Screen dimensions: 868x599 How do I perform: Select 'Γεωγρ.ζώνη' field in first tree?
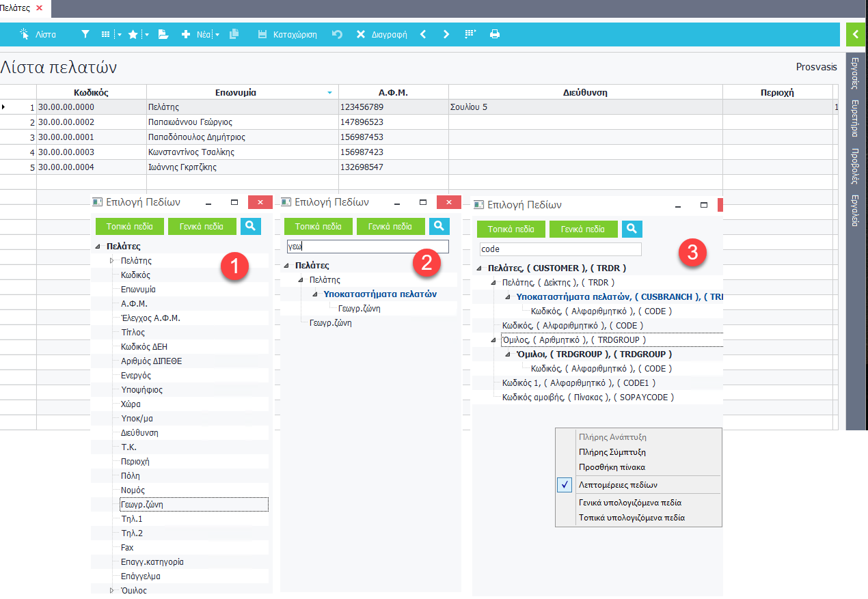tap(141, 505)
